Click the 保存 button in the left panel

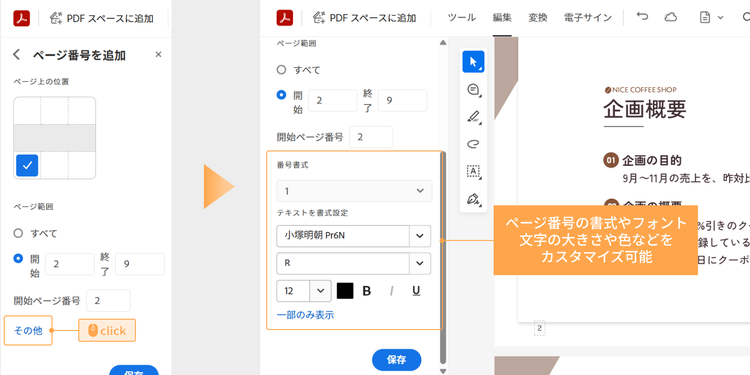pyautogui.click(x=134, y=370)
